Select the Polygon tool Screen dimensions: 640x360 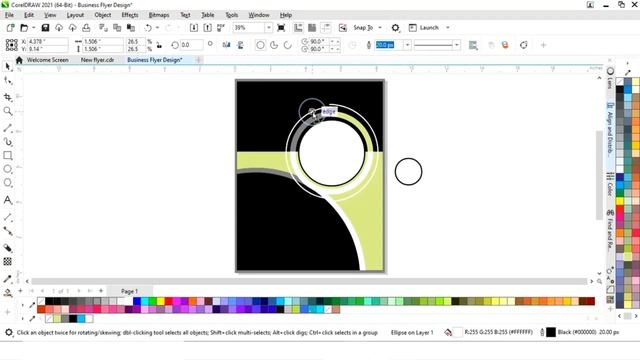coord(7,182)
